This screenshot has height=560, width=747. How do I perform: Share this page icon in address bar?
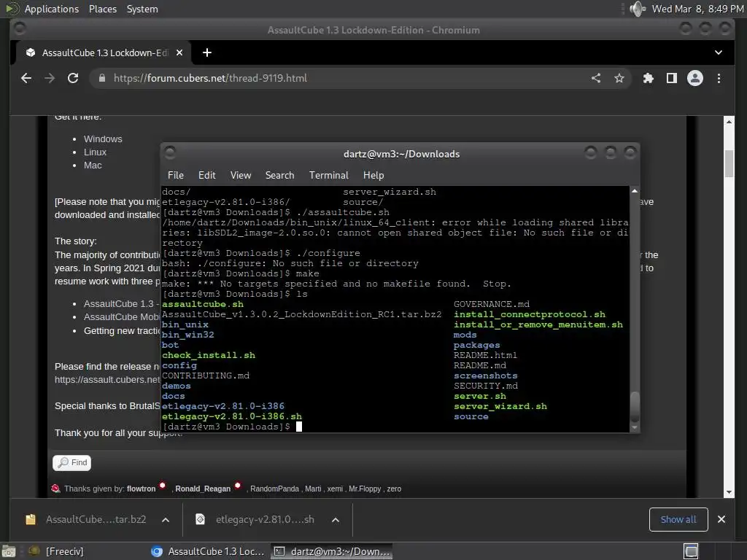pos(596,78)
